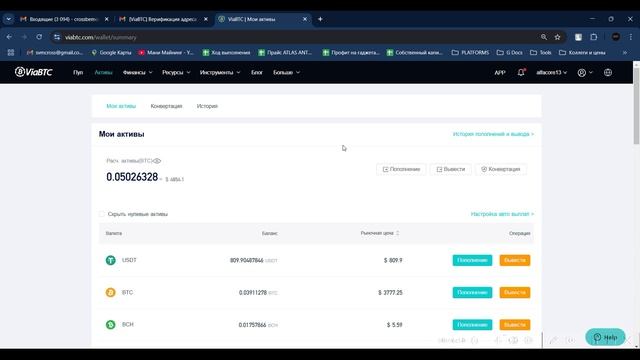This screenshot has height=360, width=640.
Task: Expand the Больше dropdown menu
Action: [x=287, y=72]
